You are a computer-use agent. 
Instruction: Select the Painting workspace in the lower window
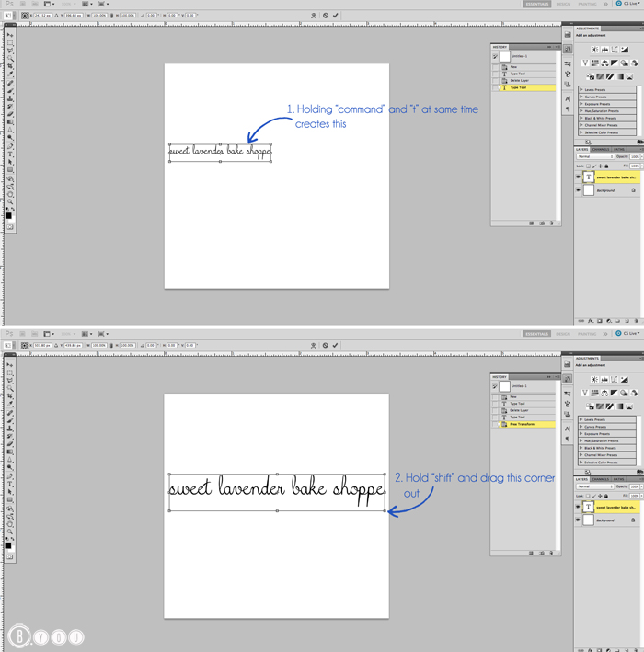click(587, 334)
